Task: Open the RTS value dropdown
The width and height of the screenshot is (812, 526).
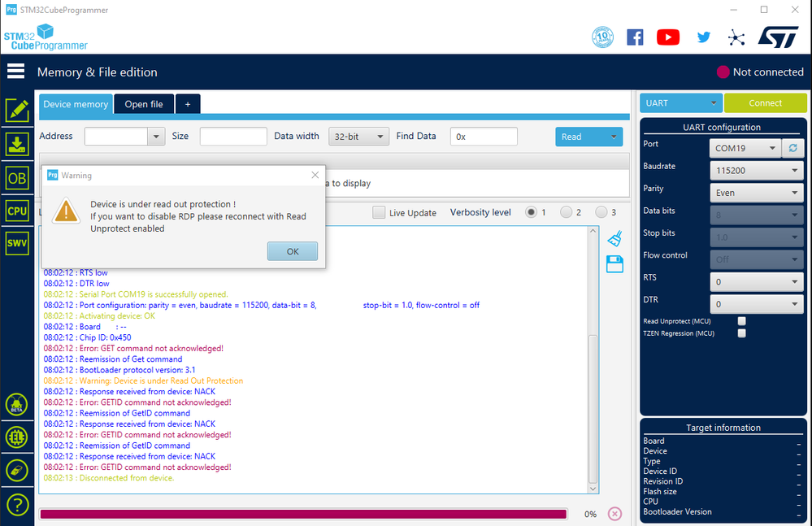Action: tap(757, 281)
